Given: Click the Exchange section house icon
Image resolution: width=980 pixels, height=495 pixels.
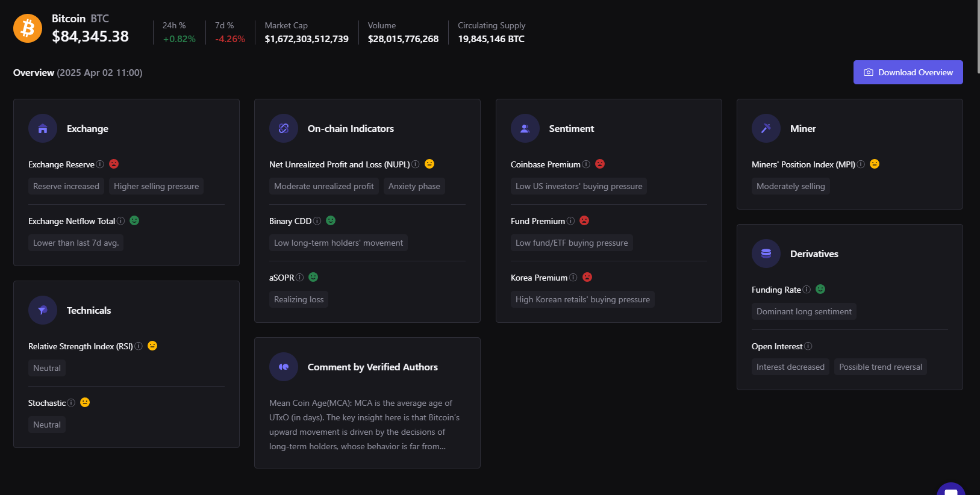Looking at the screenshot, I should (43, 128).
